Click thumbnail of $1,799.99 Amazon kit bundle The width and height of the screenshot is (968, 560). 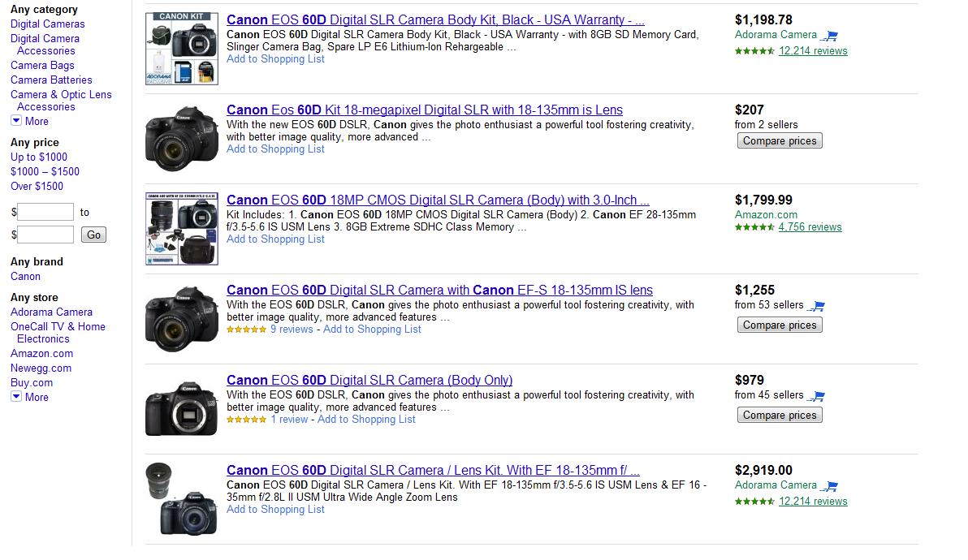(182, 229)
